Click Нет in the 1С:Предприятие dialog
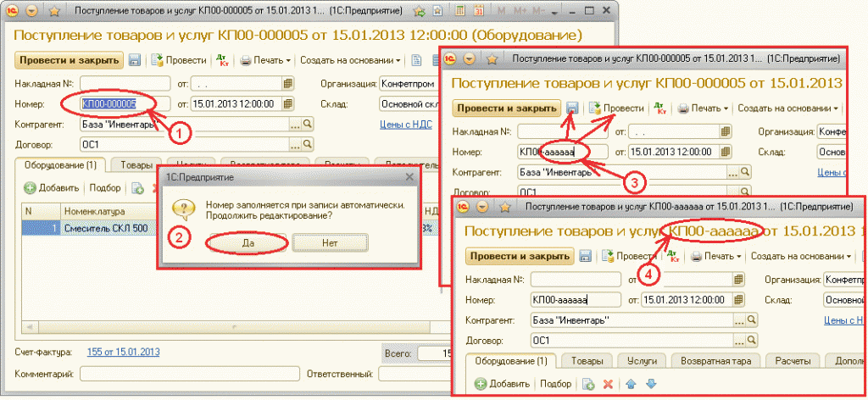Image resolution: width=868 pixels, height=400 pixels. click(330, 243)
